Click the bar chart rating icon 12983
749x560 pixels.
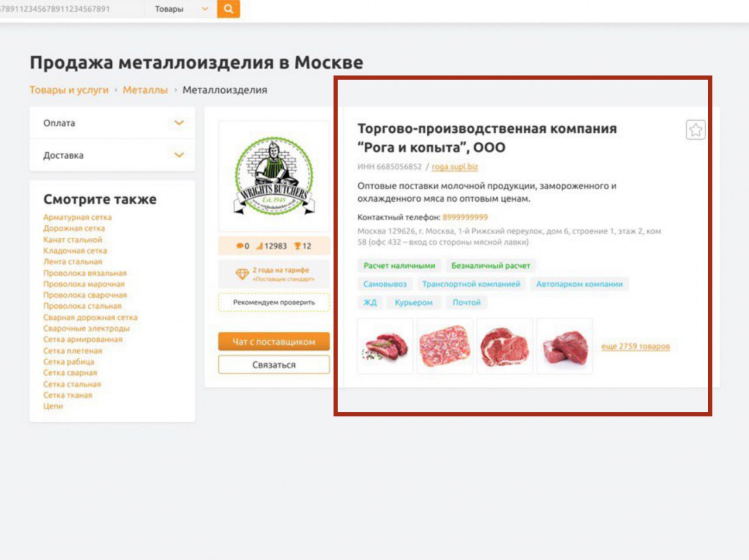coord(260,246)
